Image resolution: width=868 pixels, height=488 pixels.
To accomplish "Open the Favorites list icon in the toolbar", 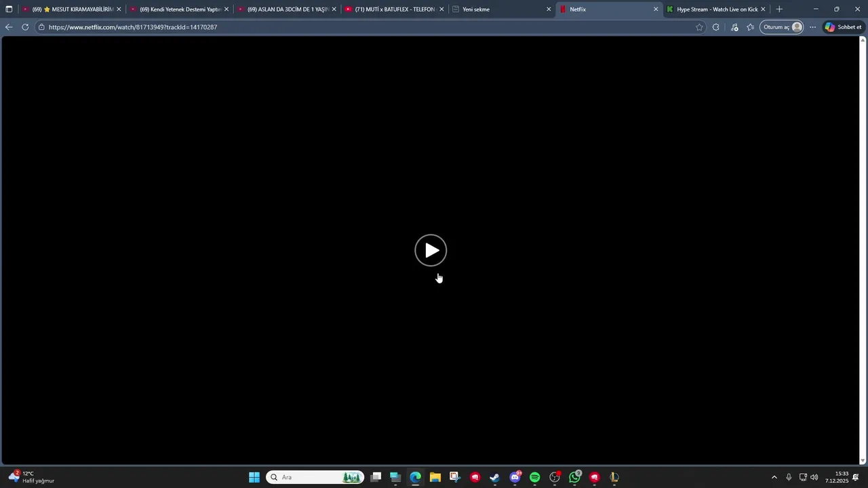I will point(751,27).
